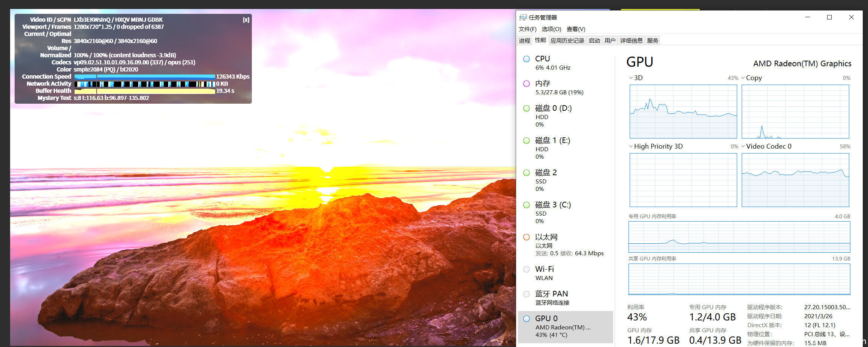Select the 蓝牙 PAN entry
Image resolution: width=868 pixels, height=347 pixels.
[565, 298]
